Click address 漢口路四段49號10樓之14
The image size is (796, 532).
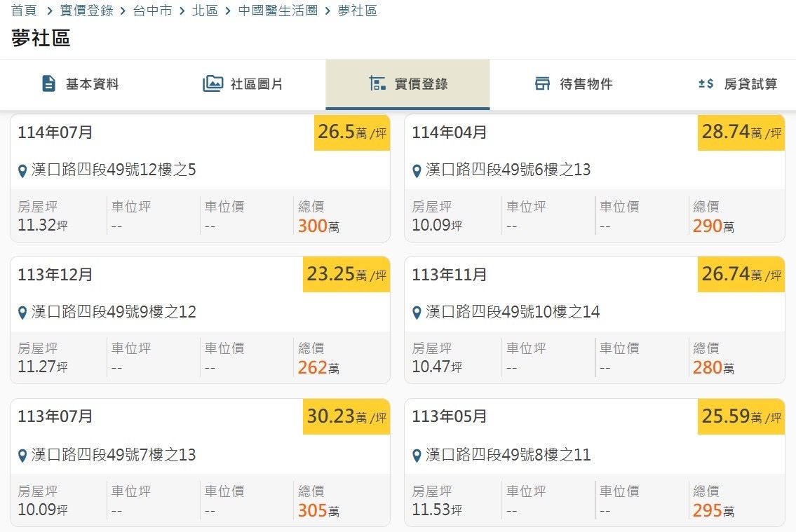[513, 312]
